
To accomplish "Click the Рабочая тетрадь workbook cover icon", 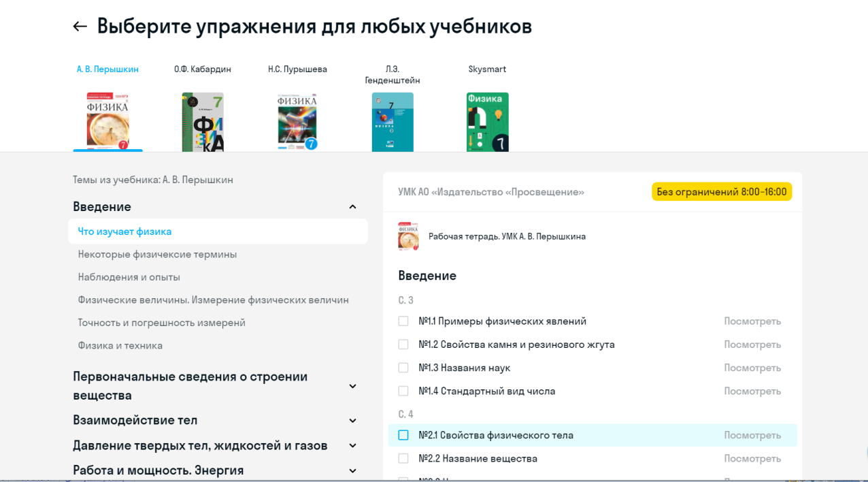I will (408, 236).
